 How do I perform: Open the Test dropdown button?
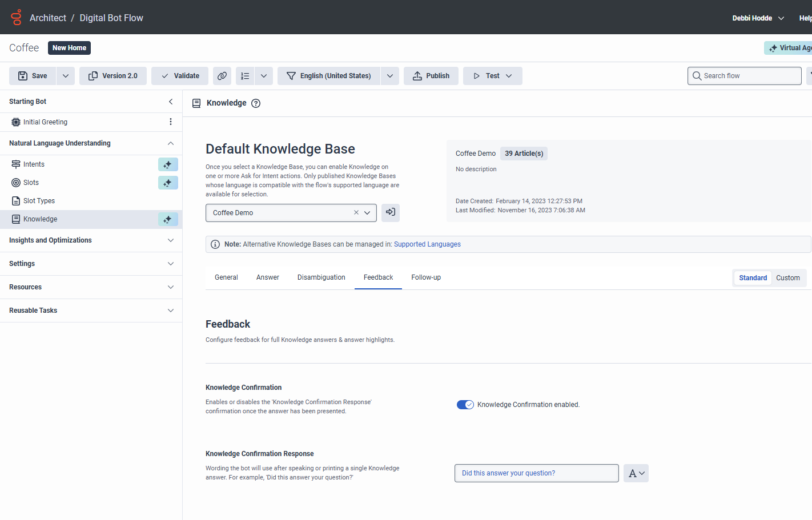point(493,76)
